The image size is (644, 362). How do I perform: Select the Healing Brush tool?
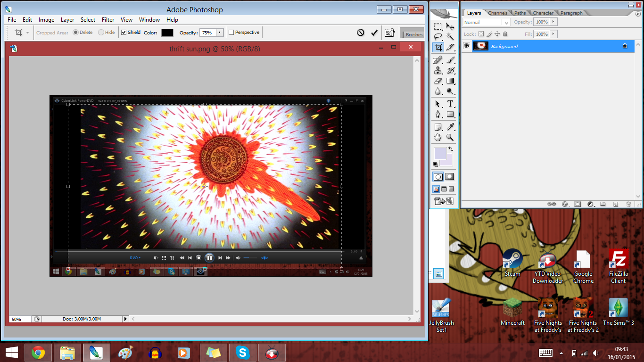point(437,59)
